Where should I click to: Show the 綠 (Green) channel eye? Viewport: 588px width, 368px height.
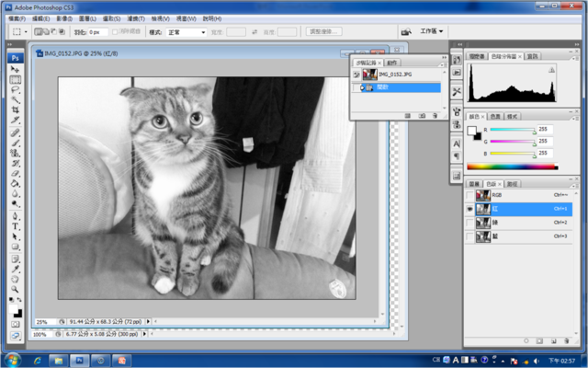469,223
